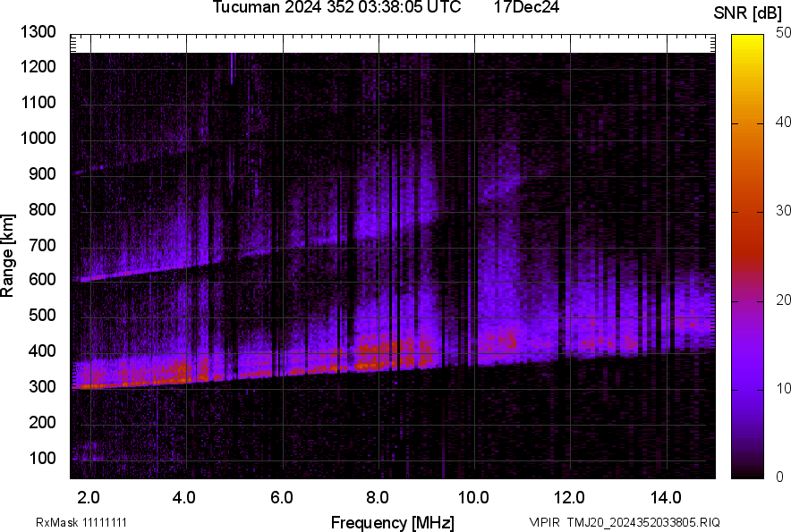Click the range tick label '1100'
The height and width of the screenshot is (532, 791).
38,102
